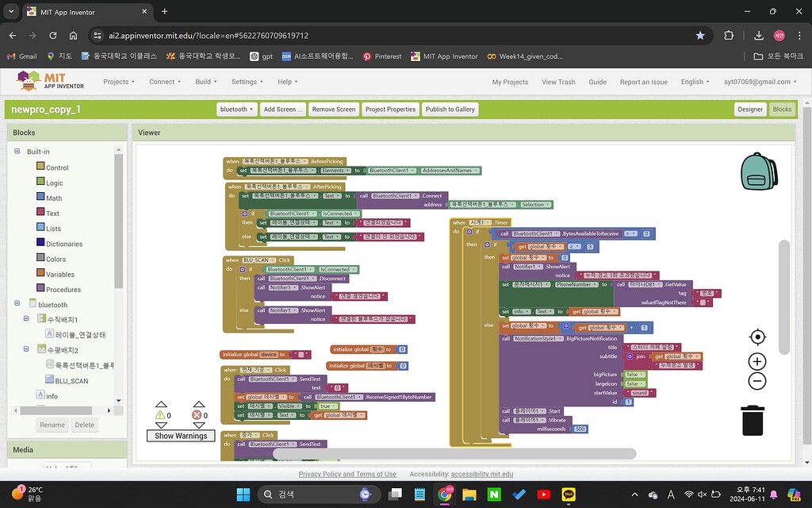The width and height of the screenshot is (812, 508).
Task: Click the center-blocks crosshair icon
Action: pos(757,337)
